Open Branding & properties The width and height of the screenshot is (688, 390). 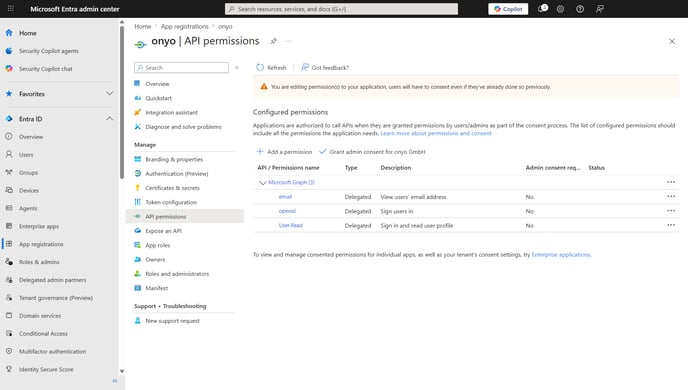[x=174, y=159]
